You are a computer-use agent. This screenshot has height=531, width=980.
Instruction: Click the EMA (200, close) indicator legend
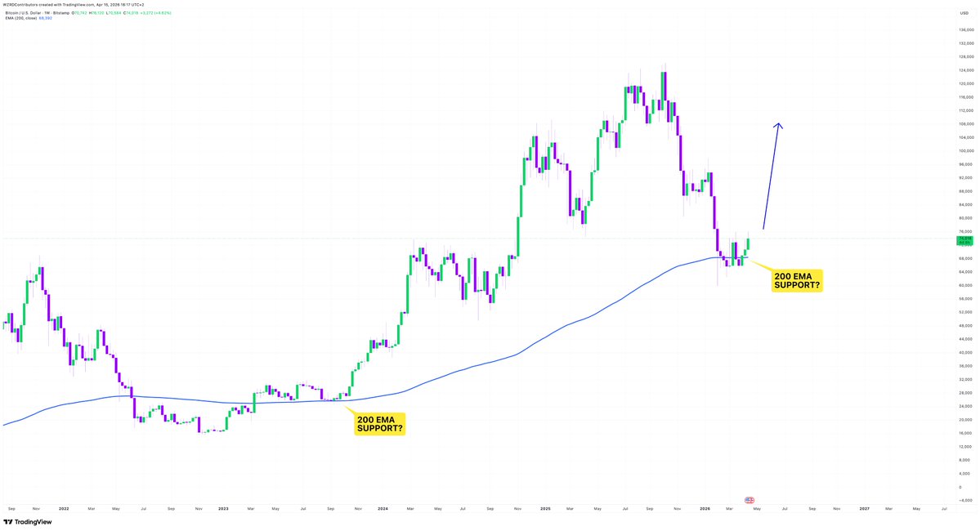(x=20, y=18)
